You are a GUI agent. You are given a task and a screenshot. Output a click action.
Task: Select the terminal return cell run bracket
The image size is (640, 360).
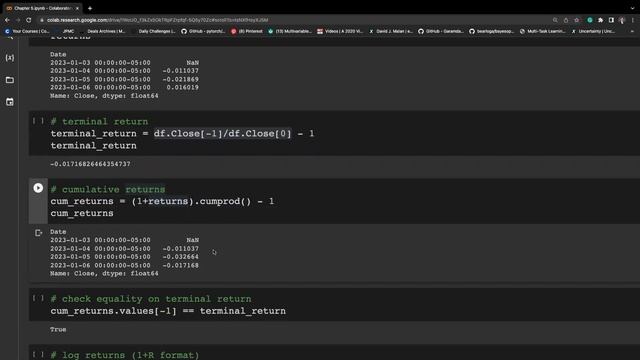[38, 121]
